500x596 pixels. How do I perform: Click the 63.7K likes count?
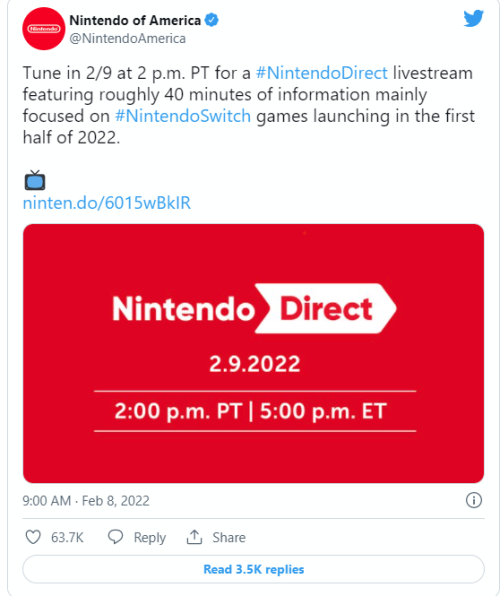(x=67, y=537)
